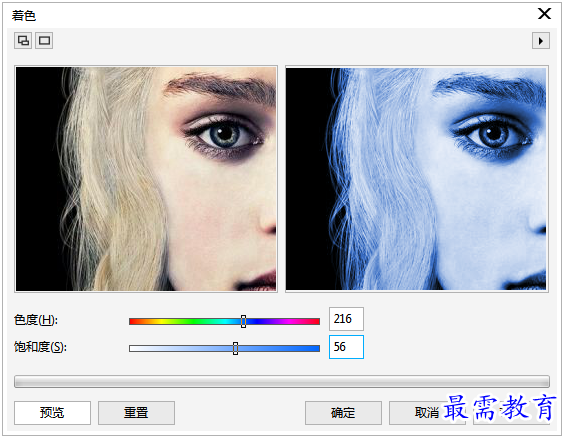Click the 饱和度(S) label
The height and width of the screenshot is (439, 565).
pyautogui.click(x=40, y=347)
